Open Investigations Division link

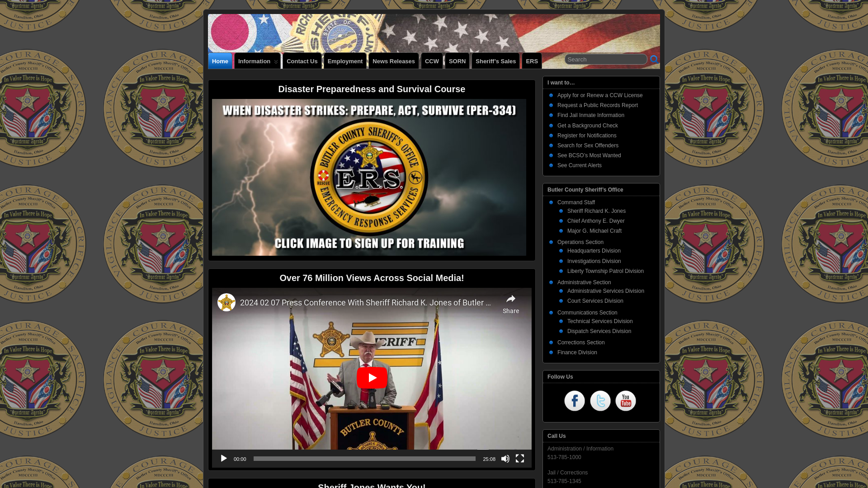tap(594, 261)
